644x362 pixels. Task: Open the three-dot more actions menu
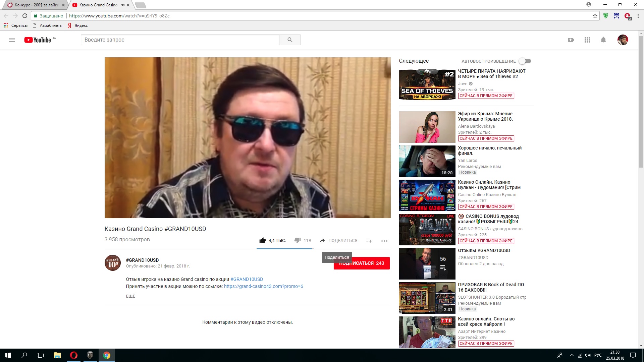(384, 241)
